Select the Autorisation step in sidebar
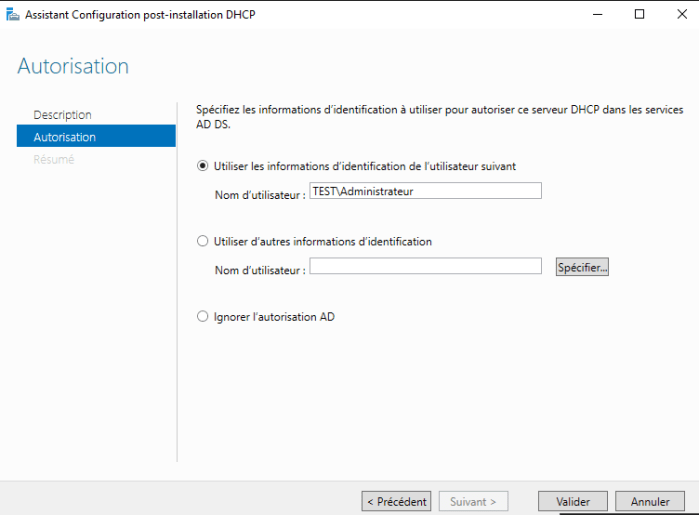The image size is (699, 515). click(x=65, y=137)
